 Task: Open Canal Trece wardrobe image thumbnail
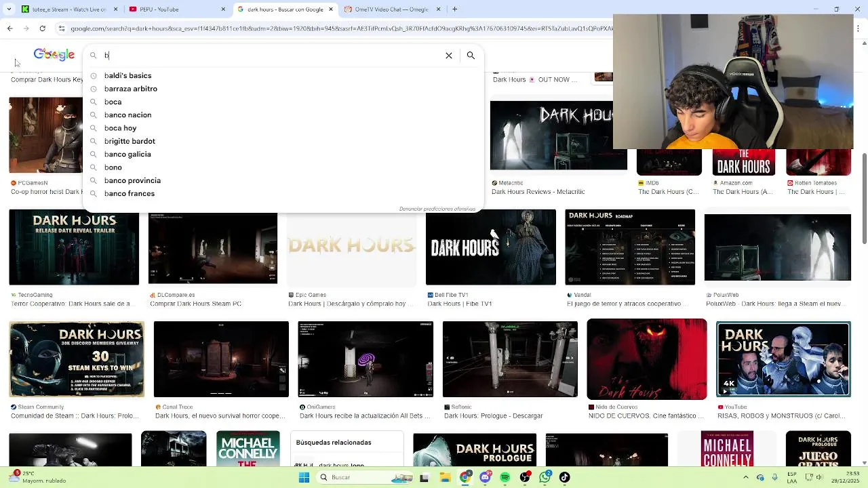click(221, 359)
